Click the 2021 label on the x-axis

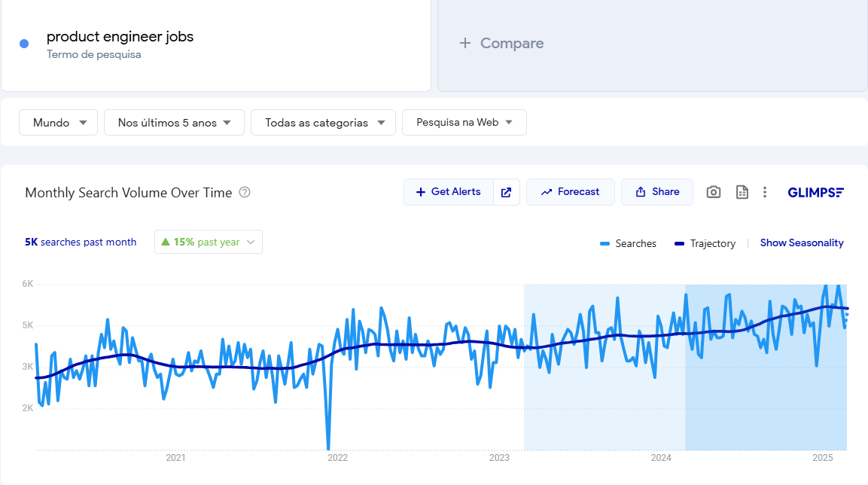[175, 458]
